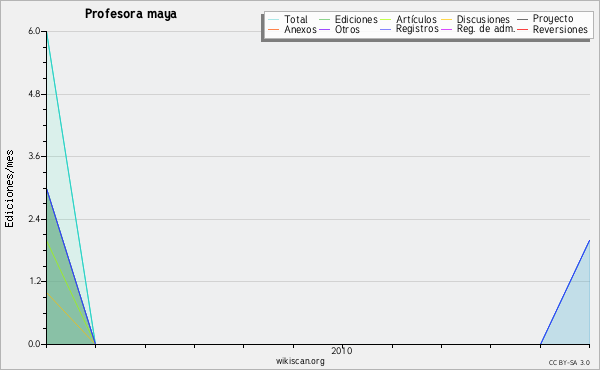Click the y-axis label '3.6'
Viewport: 600px width, 370px height.
(x=34, y=156)
